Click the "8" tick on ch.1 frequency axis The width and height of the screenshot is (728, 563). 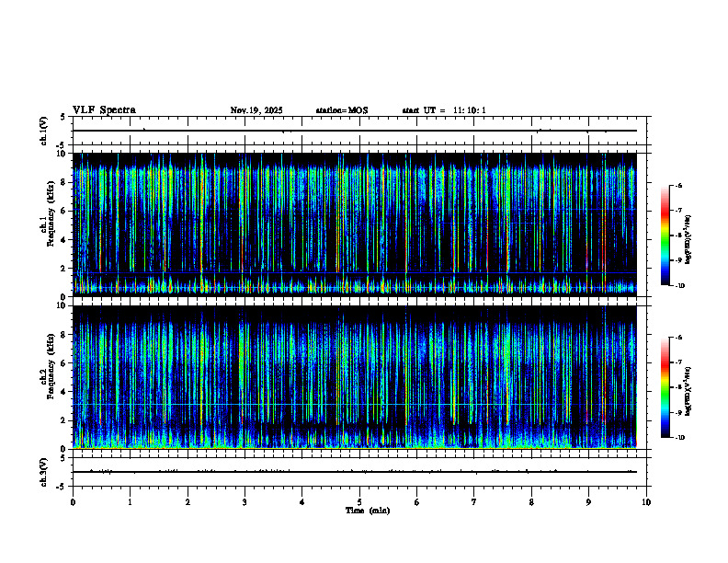point(64,182)
